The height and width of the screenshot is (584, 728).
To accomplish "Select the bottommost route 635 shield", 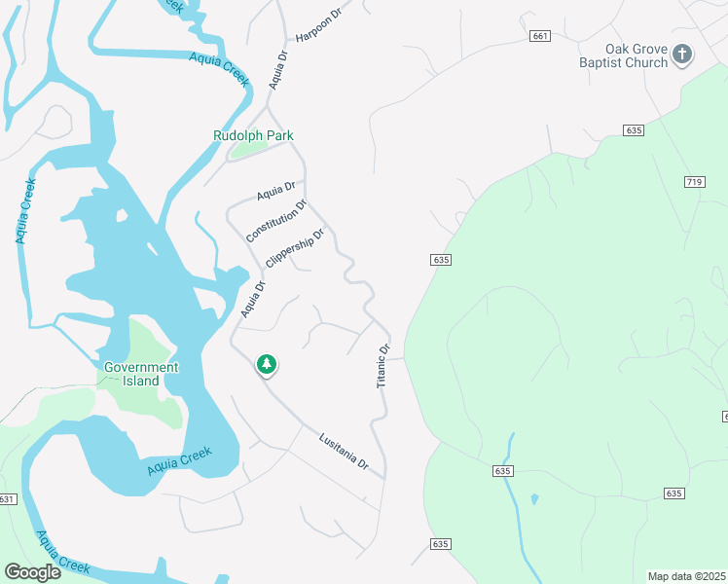I will point(440,544).
